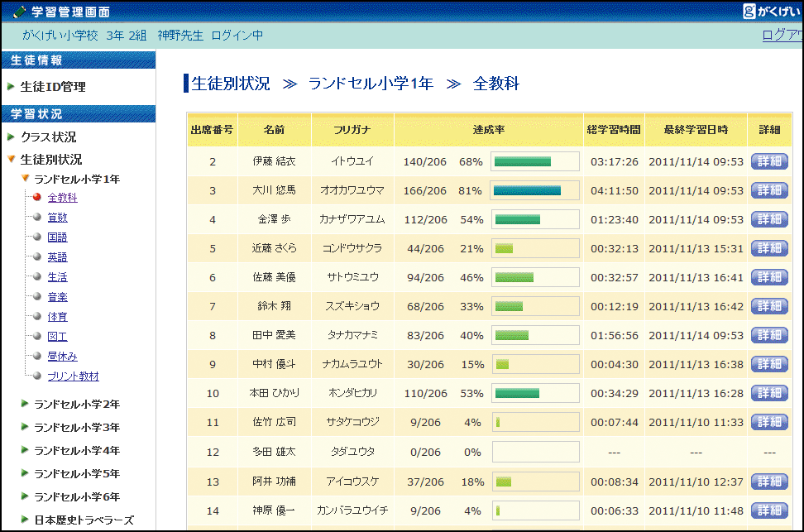This screenshot has height=532, width=804.
Task: Click the 出席番号 column header
Action: click(212, 130)
